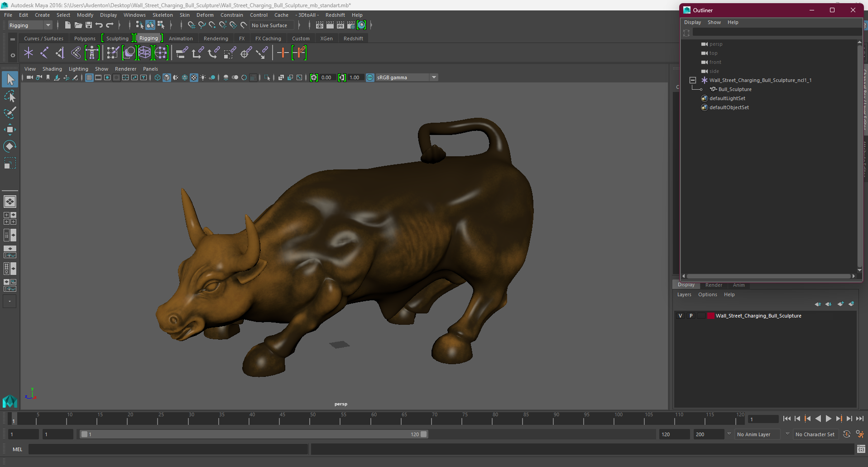
Task: Open the shelf tab list menu button
Action: pos(13,39)
